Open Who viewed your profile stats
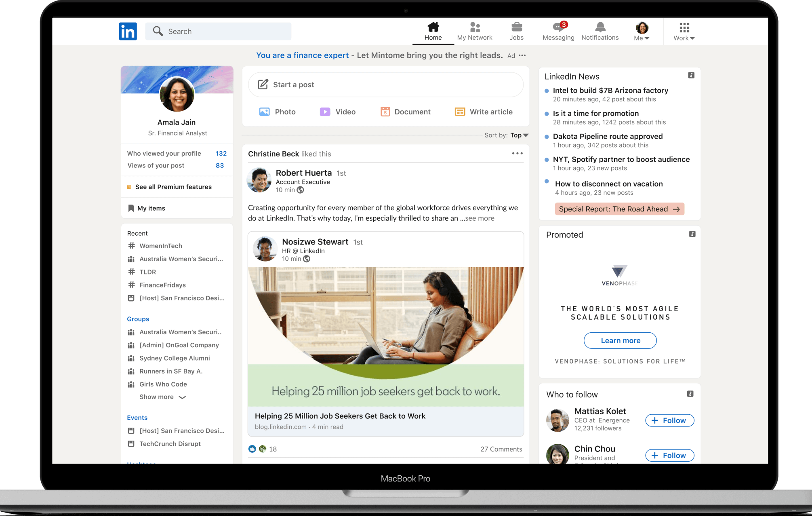Viewport: 812px width, 517px height. 177,153
